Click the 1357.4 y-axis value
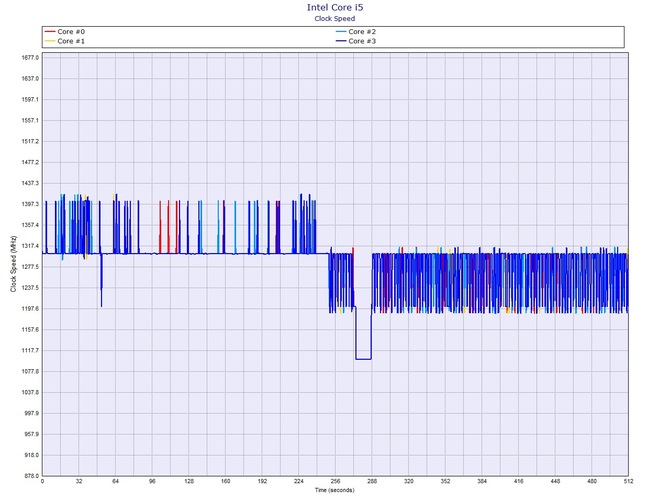 pyautogui.click(x=30, y=225)
